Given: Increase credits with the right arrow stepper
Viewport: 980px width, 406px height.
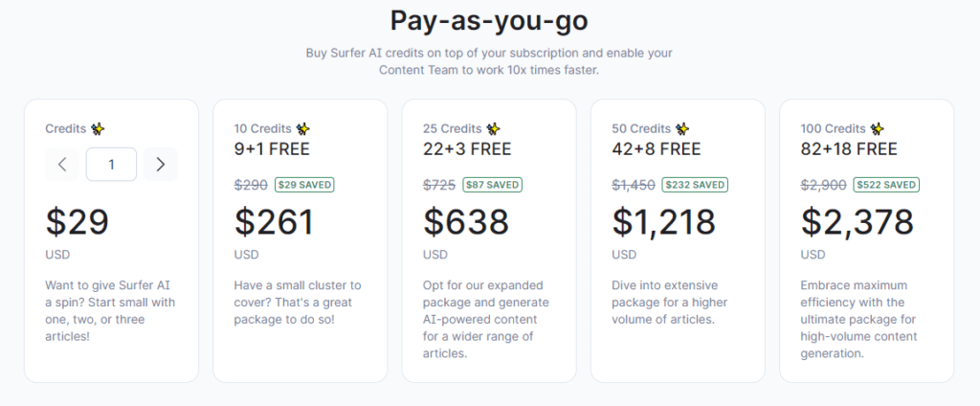Looking at the screenshot, I should click(161, 165).
